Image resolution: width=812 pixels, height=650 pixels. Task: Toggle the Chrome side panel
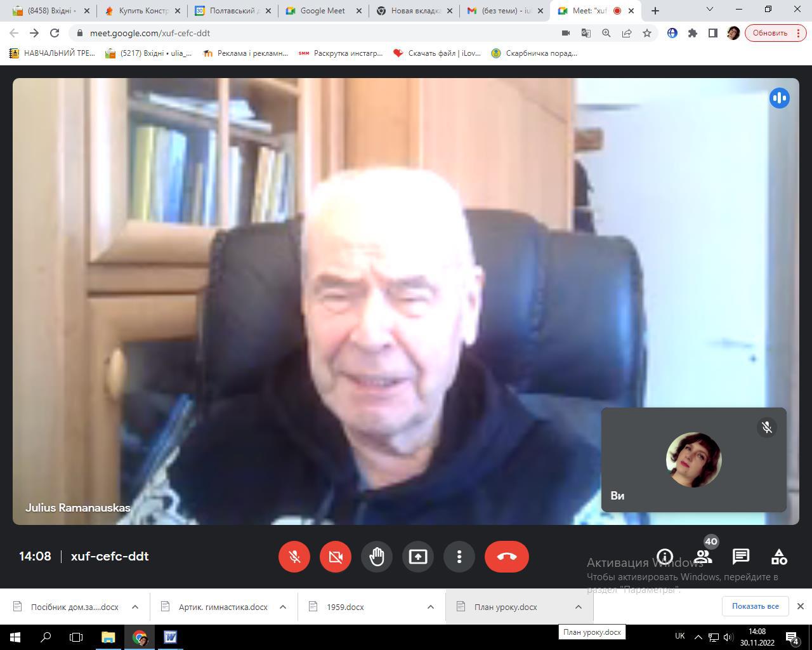713,33
